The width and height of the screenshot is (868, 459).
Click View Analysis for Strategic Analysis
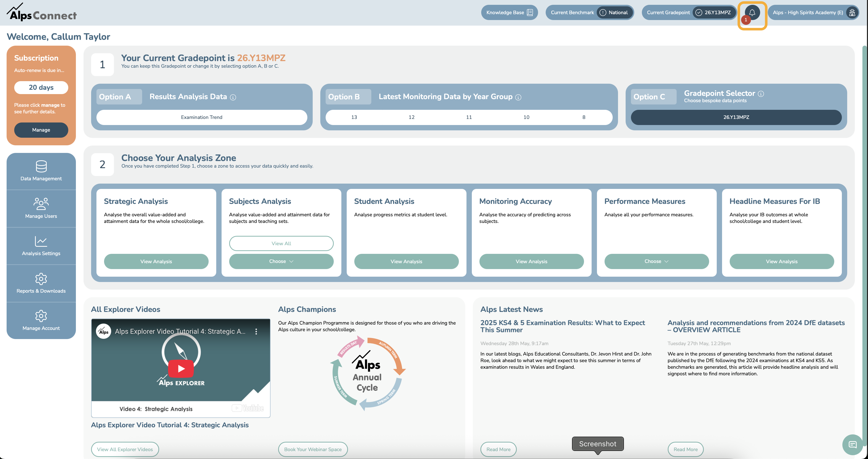pyautogui.click(x=156, y=261)
